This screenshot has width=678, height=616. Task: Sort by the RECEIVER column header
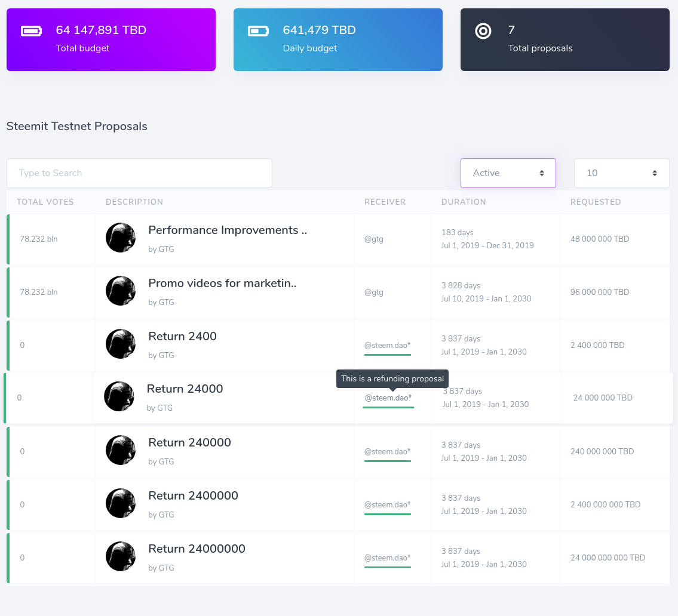coord(385,202)
